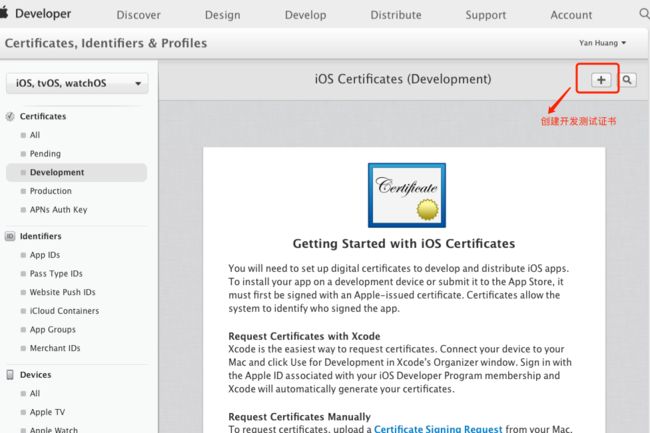
Task: Click the Request Certificates Manually heading
Action: tap(300, 416)
